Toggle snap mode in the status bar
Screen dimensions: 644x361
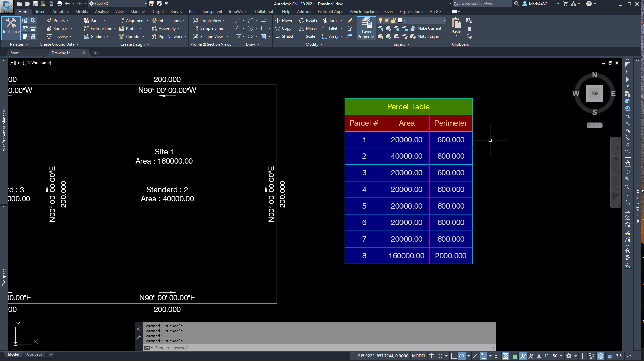click(440, 356)
